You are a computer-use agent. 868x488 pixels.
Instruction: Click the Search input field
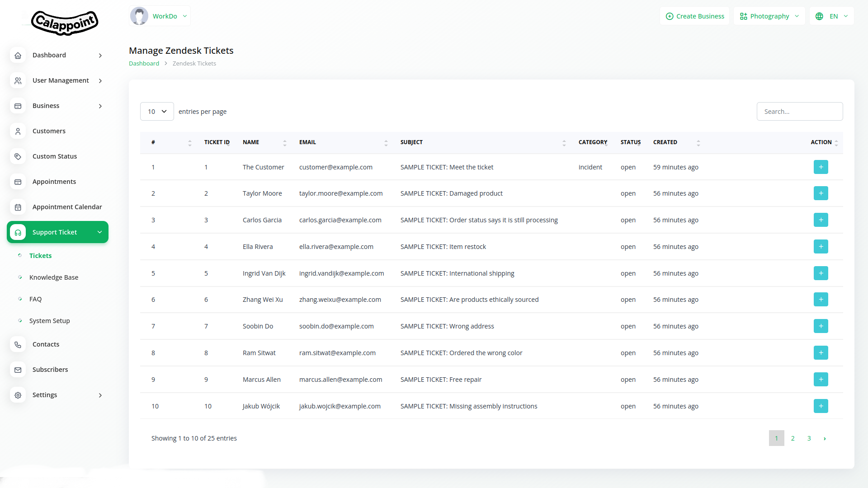click(x=800, y=112)
